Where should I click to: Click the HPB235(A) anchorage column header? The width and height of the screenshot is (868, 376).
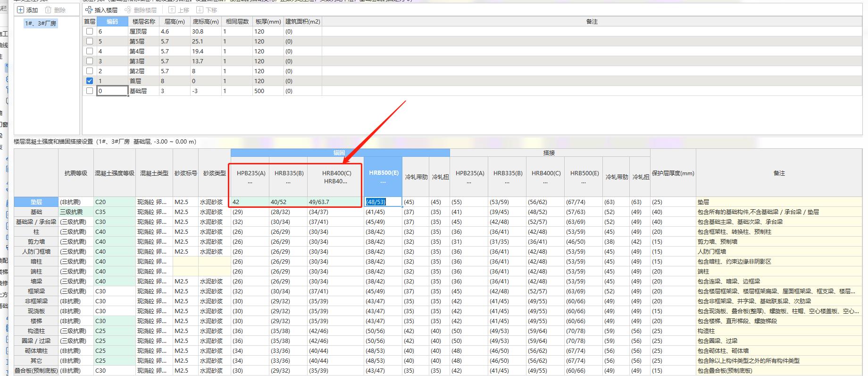(250, 177)
